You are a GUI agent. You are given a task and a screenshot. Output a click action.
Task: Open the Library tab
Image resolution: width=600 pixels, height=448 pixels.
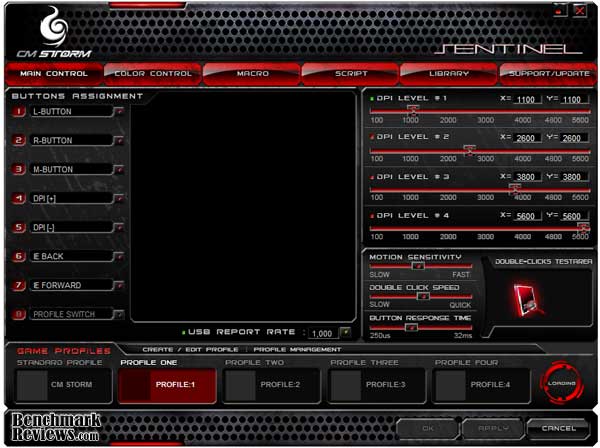449,73
